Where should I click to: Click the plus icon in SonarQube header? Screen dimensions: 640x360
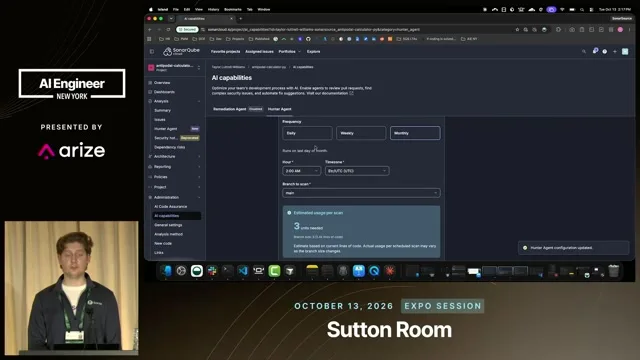click(x=615, y=51)
